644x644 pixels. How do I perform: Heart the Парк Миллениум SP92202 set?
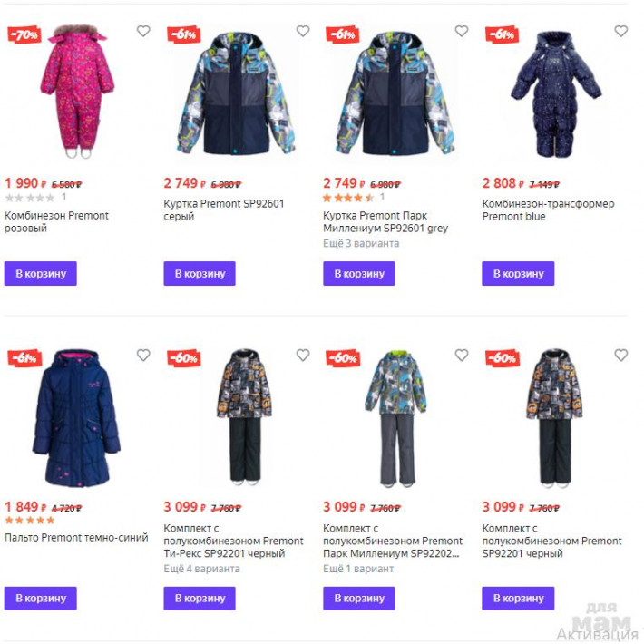[462, 355]
